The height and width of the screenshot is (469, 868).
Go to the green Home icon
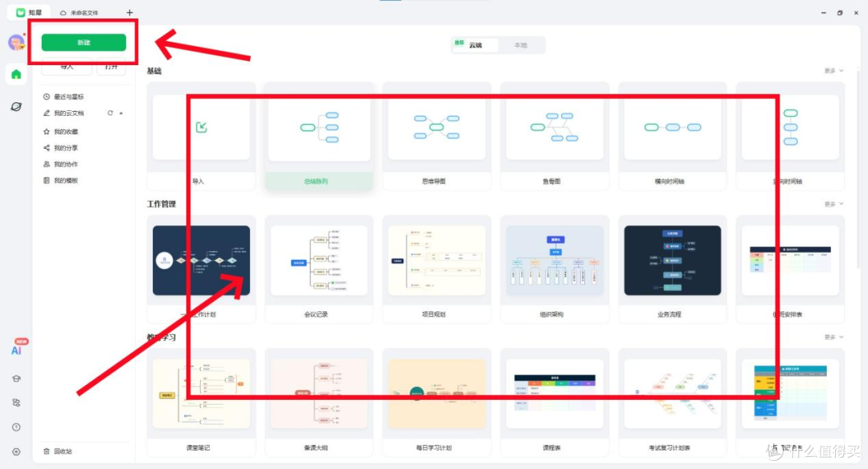tap(16, 74)
